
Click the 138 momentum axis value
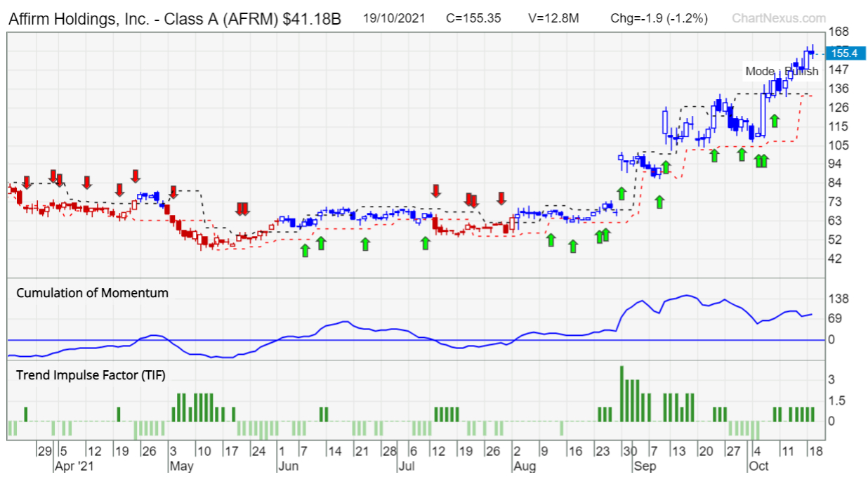pos(840,299)
